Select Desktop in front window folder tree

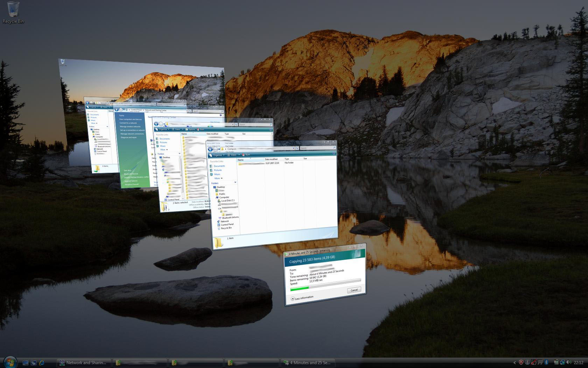click(219, 187)
